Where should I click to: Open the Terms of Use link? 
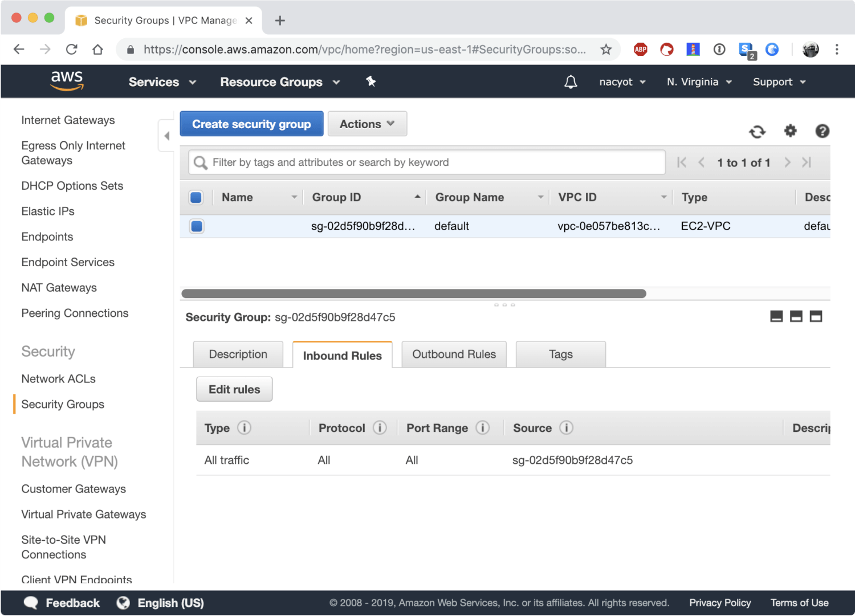tap(799, 603)
